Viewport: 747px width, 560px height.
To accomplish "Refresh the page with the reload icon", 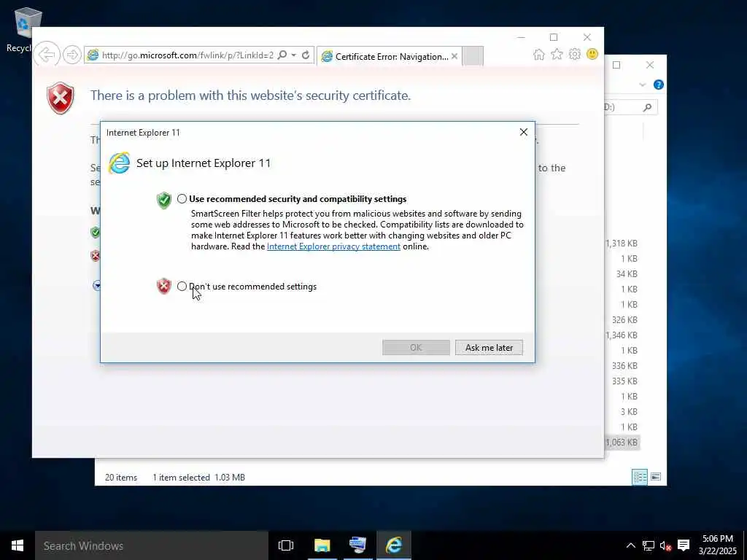I will pos(306,55).
